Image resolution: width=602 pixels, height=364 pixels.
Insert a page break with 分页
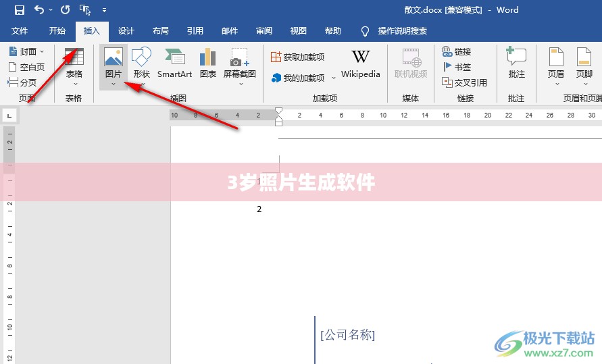22,82
